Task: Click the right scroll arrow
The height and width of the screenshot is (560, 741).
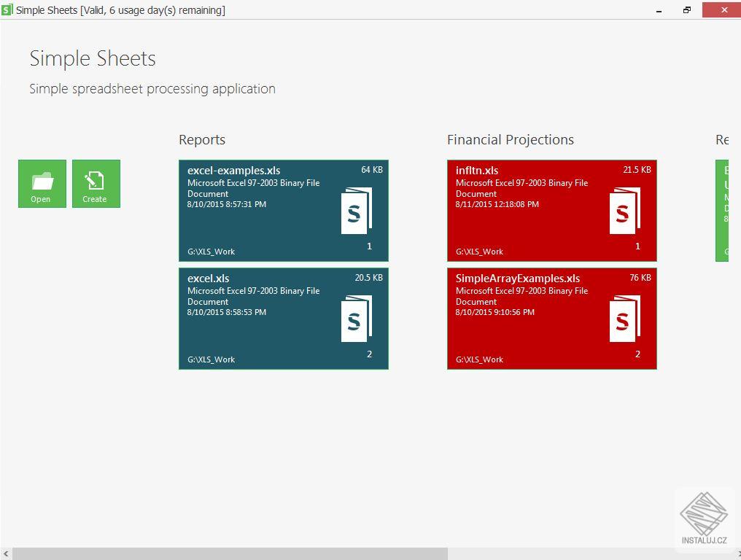Action: (736, 553)
